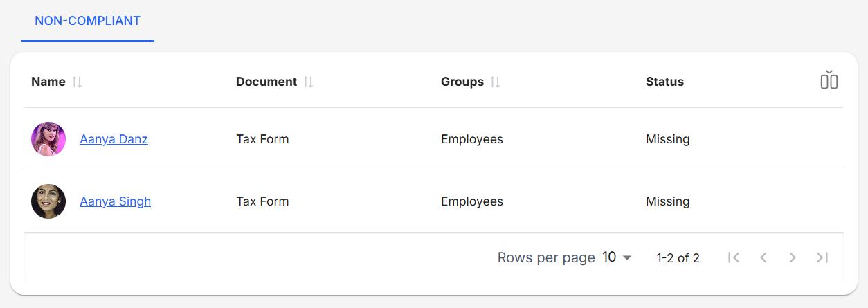The image size is (868, 308).
Task: Click the Groups column header label
Action: tap(462, 82)
